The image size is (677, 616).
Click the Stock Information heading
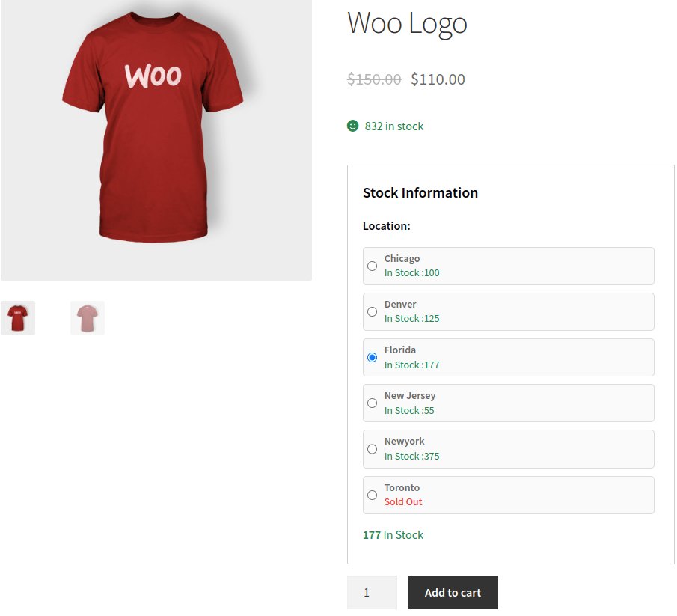[x=420, y=192]
